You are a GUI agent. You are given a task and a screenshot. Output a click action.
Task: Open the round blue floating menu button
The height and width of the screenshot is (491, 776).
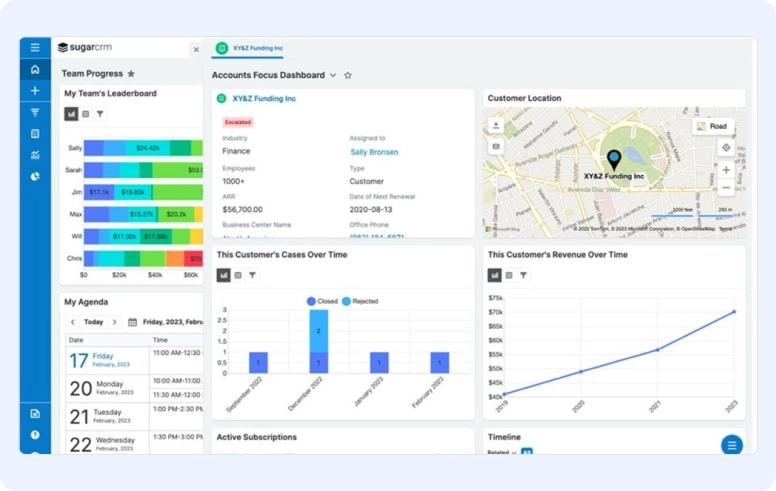(x=731, y=445)
